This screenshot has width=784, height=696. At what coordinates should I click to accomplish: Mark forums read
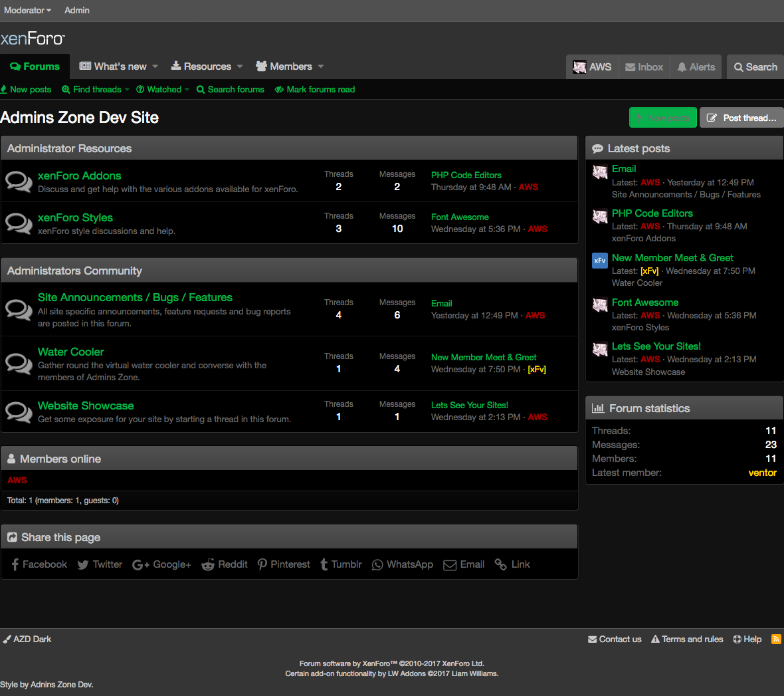tap(315, 90)
